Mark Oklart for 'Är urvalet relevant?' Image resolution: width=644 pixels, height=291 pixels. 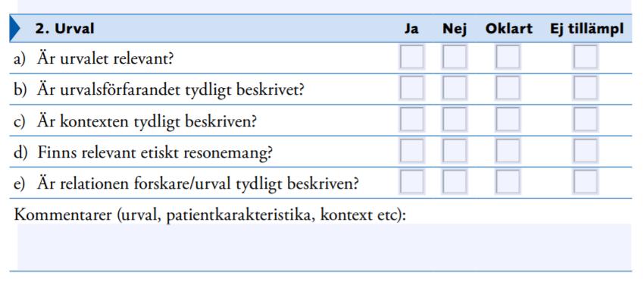(x=508, y=57)
